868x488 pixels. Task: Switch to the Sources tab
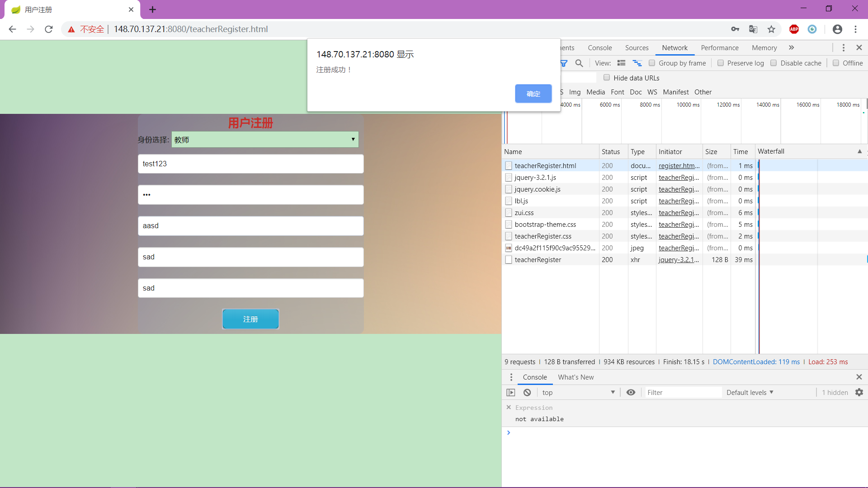point(637,48)
